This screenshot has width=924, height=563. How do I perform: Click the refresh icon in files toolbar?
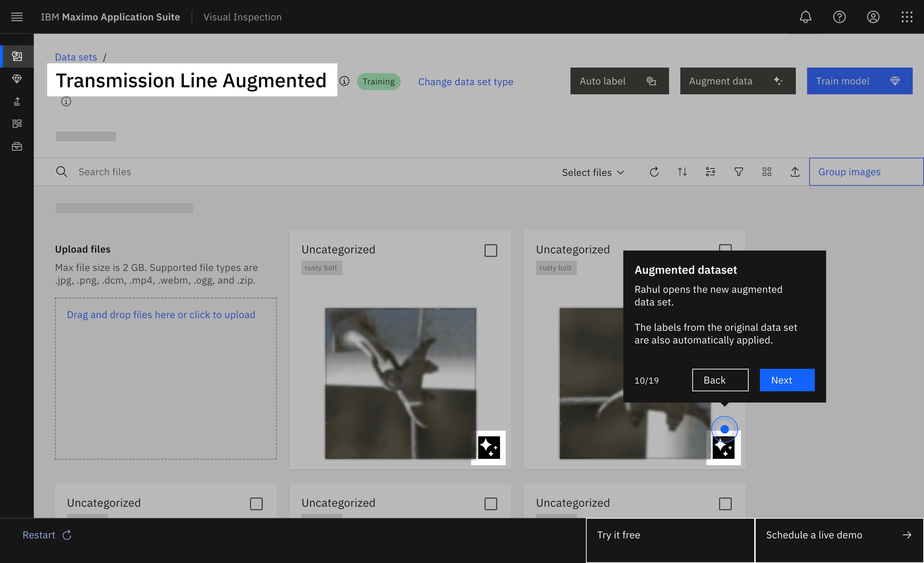(654, 172)
